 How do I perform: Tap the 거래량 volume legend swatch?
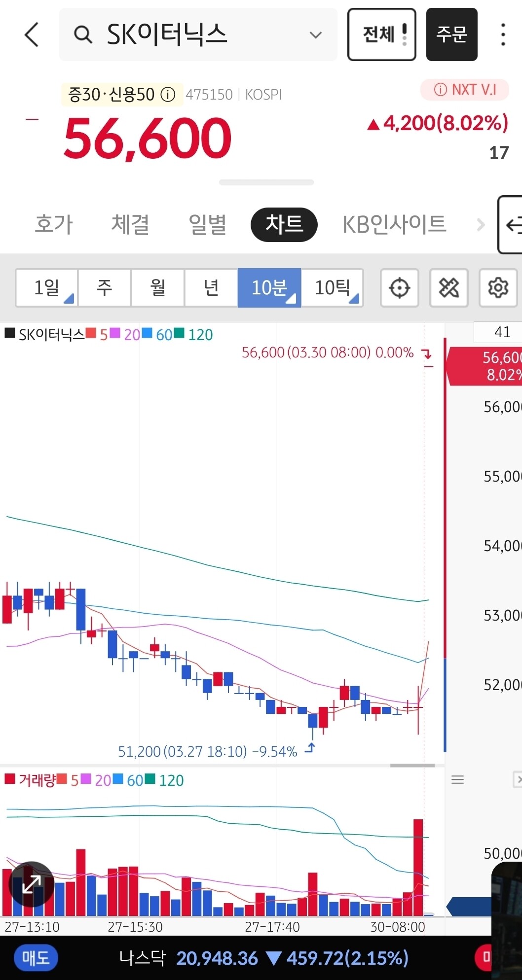[10, 779]
